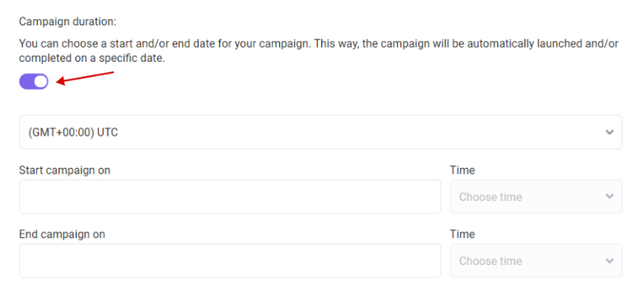Image resolution: width=644 pixels, height=298 pixels.
Task: Open the start Time 'Choose time' dropdown
Action: (536, 197)
